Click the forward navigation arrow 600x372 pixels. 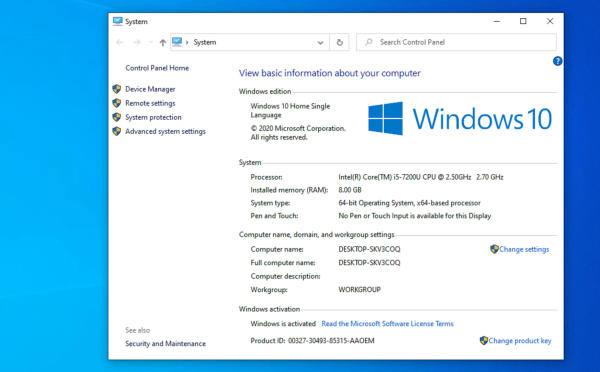(x=137, y=42)
